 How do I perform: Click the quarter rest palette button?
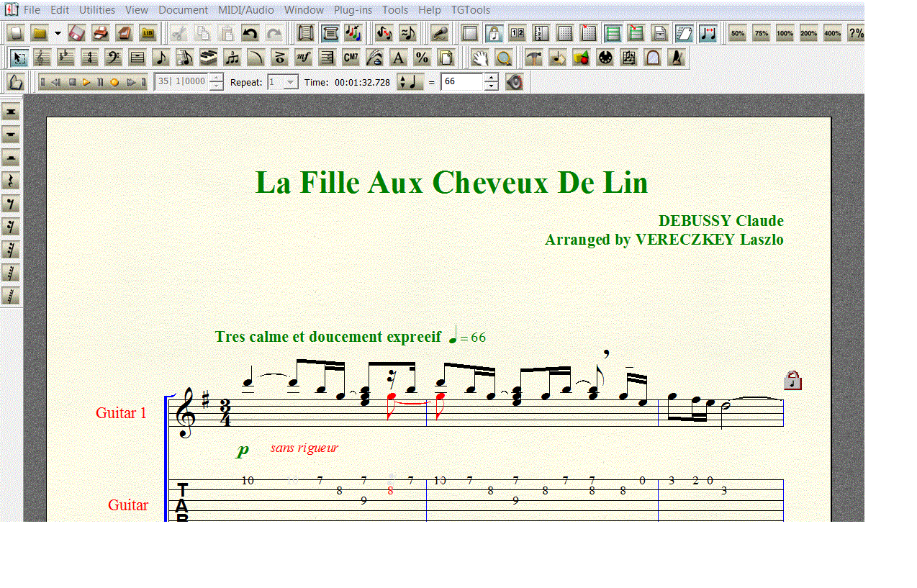point(11,181)
